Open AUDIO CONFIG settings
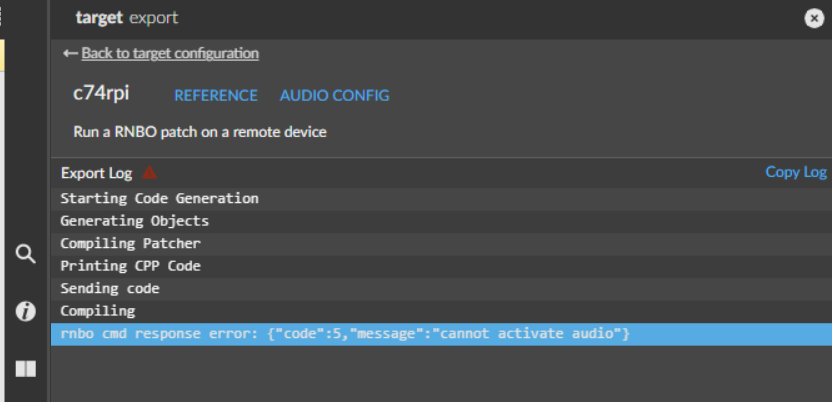This screenshot has height=402, width=832. tap(334, 95)
